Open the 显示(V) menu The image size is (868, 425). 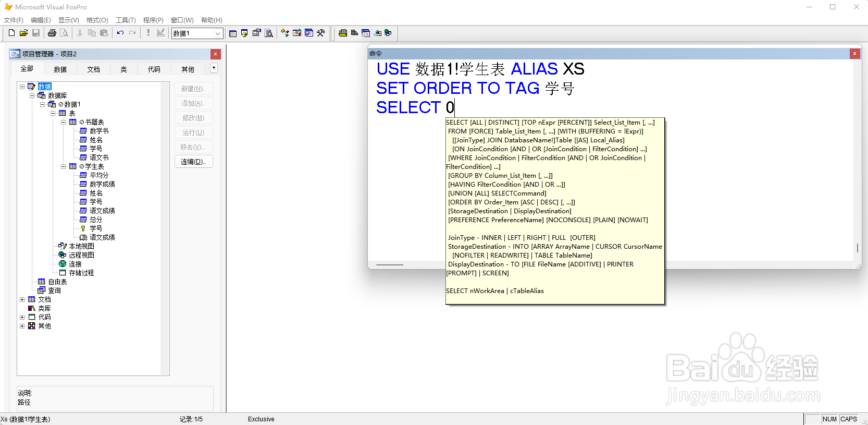pyautogui.click(x=68, y=20)
